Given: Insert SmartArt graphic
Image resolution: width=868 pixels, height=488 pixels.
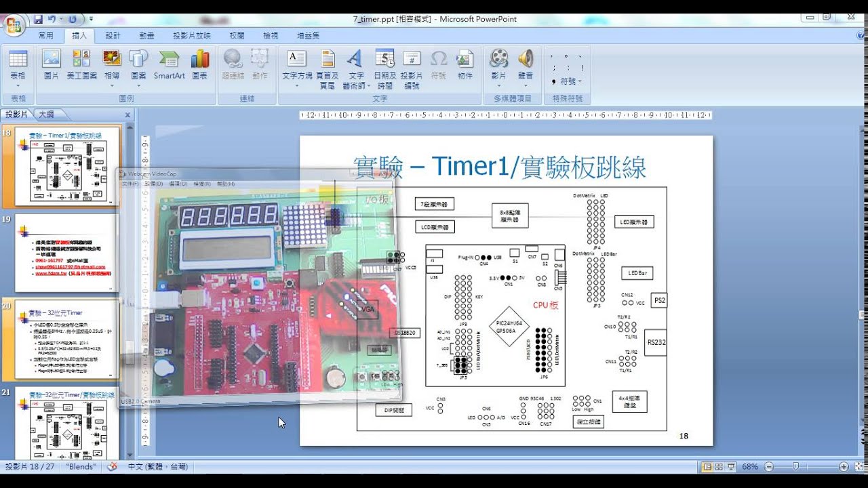Looking at the screenshot, I should pos(169,65).
